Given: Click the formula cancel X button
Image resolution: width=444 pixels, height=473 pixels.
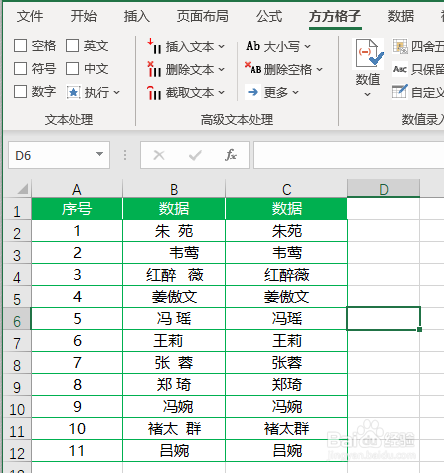Looking at the screenshot, I should [x=159, y=155].
